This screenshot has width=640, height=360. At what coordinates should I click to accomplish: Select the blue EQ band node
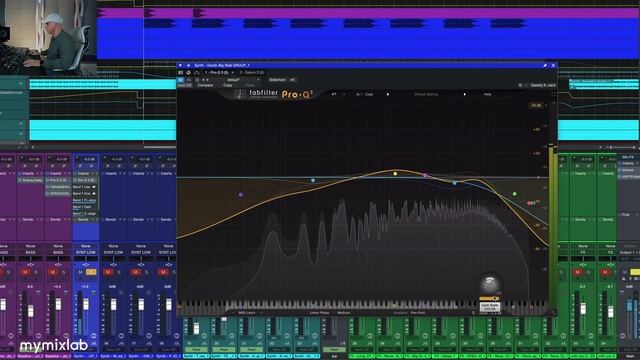coord(455,183)
